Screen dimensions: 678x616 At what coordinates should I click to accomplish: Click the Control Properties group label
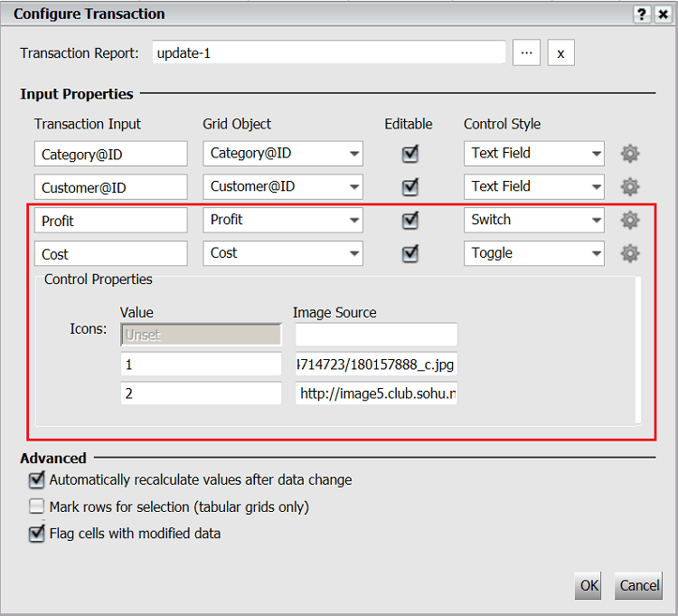coord(99,280)
